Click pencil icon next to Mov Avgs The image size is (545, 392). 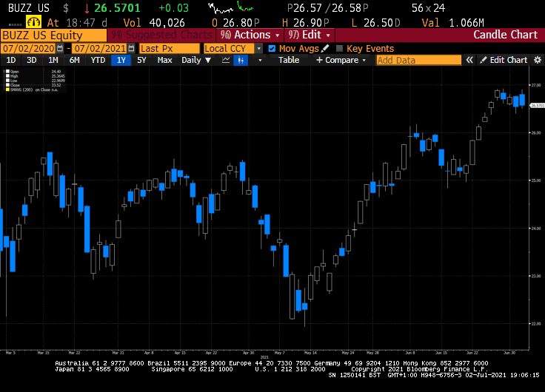pyautogui.click(x=325, y=48)
